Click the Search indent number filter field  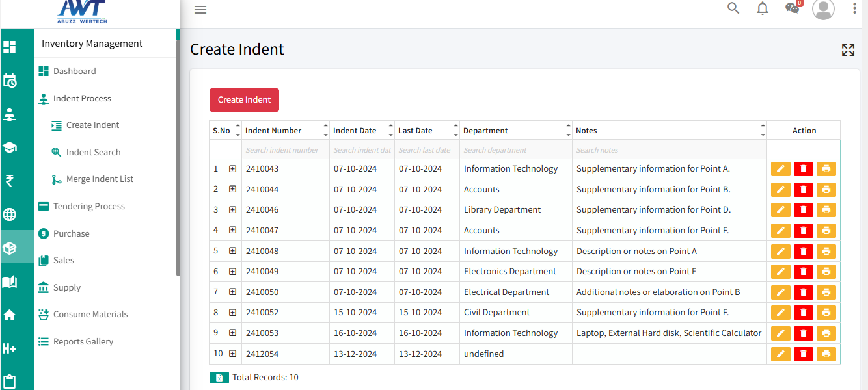[x=285, y=150]
